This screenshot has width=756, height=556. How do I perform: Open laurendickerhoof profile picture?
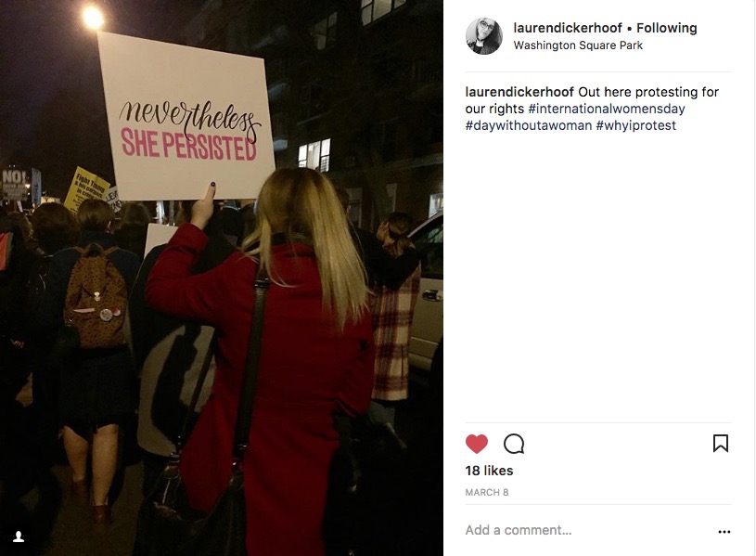[483, 36]
